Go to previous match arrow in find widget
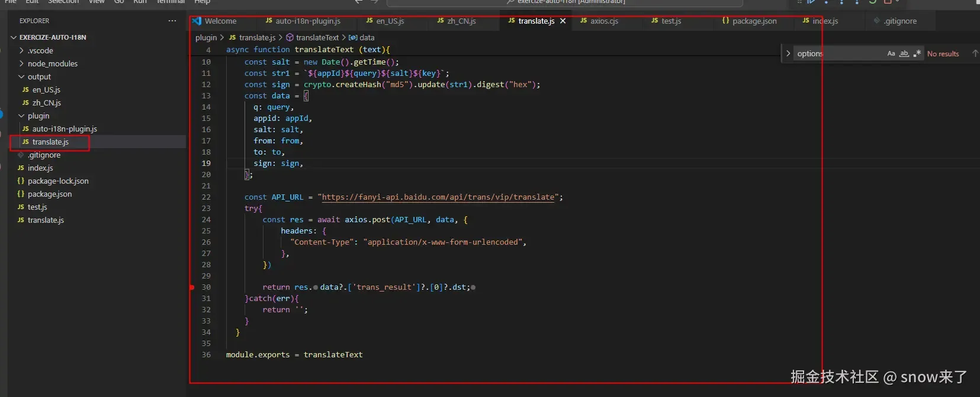The image size is (980, 397). coord(975,53)
